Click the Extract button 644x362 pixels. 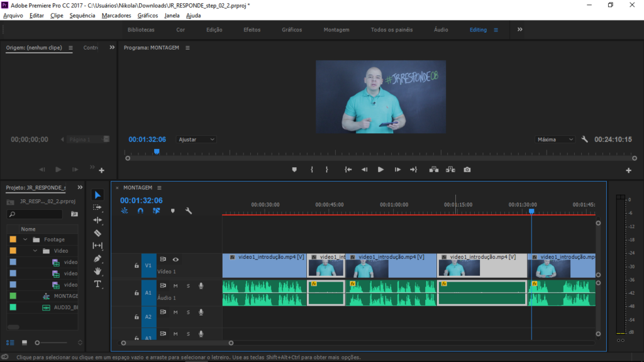(450, 170)
